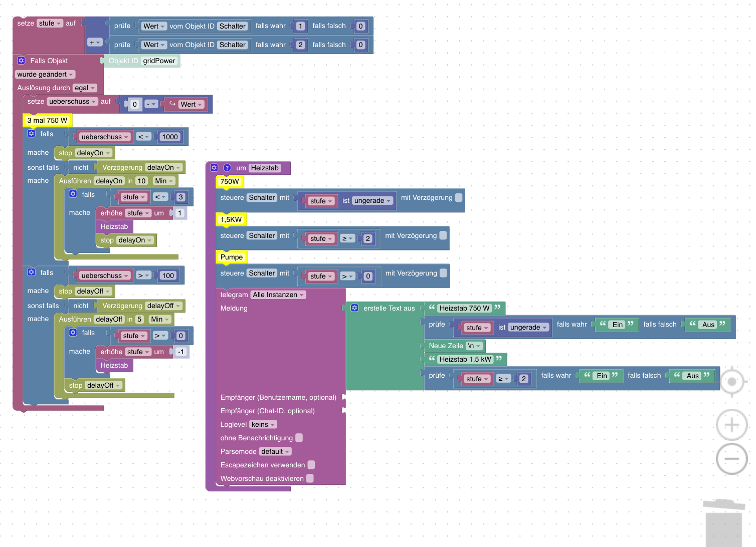Click Schalter object ID in second prüfe block
Screen dimensions: 756x547
[x=233, y=45]
